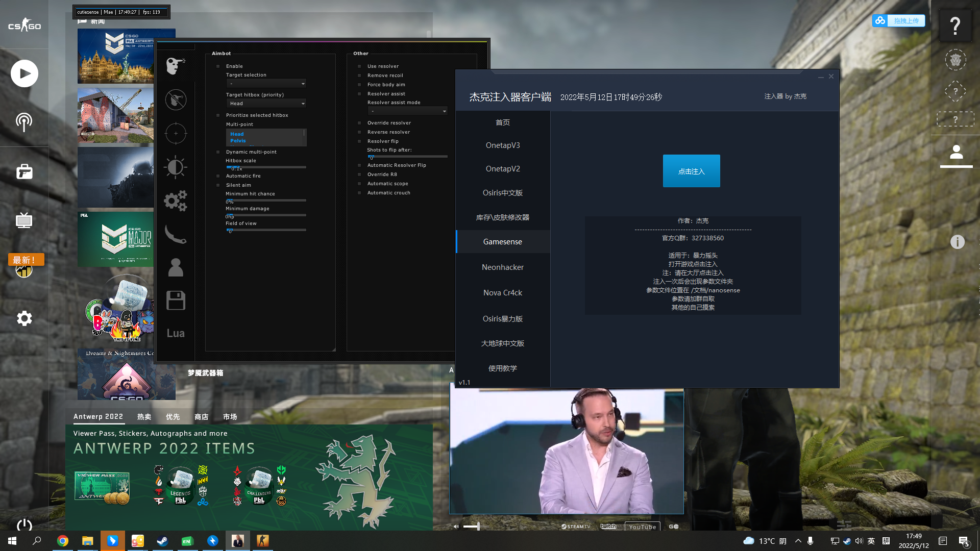Select the crosshair icon tab in the cheat menu
This screenshot has height=551, width=980.
pyautogui.click(x=176, y=133)
